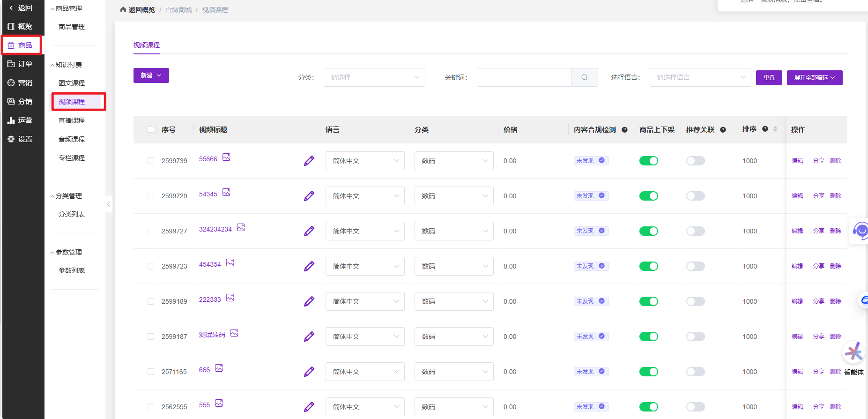Open the customer service headset widget
Screen dimensions: 868x419
(x=860, y=231)
